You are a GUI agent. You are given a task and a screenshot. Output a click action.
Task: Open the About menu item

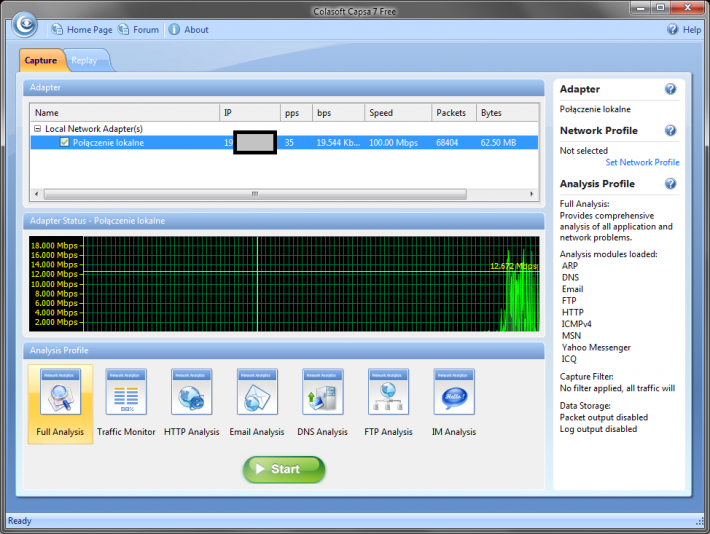pos(196,30)
